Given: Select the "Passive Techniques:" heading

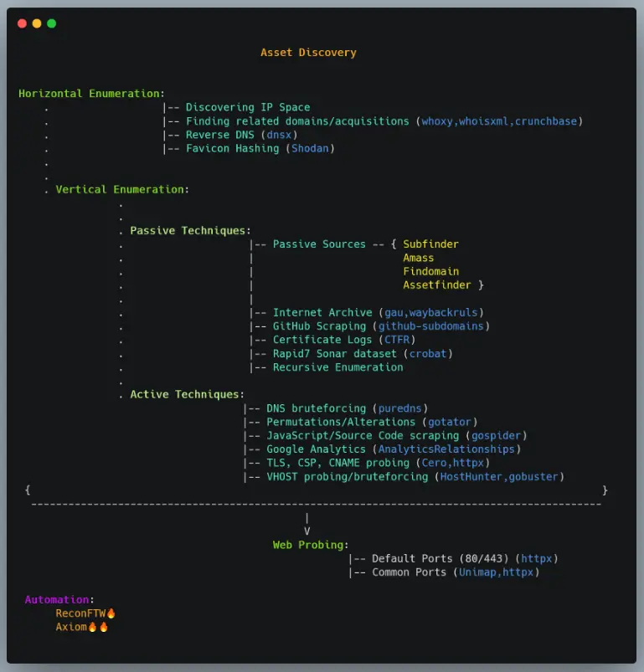Looking at the screenshot, I should coord(190,231).
